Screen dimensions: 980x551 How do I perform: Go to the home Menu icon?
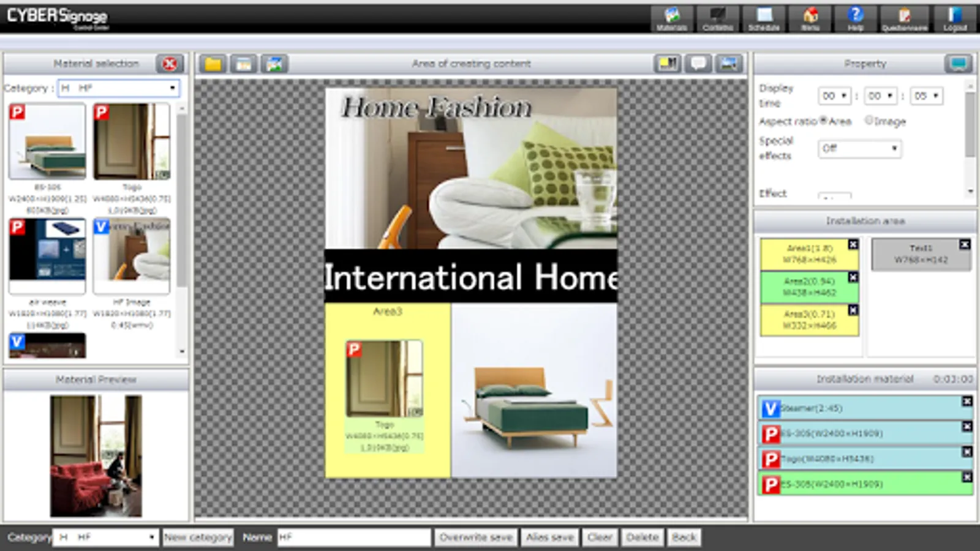[810, 19]
